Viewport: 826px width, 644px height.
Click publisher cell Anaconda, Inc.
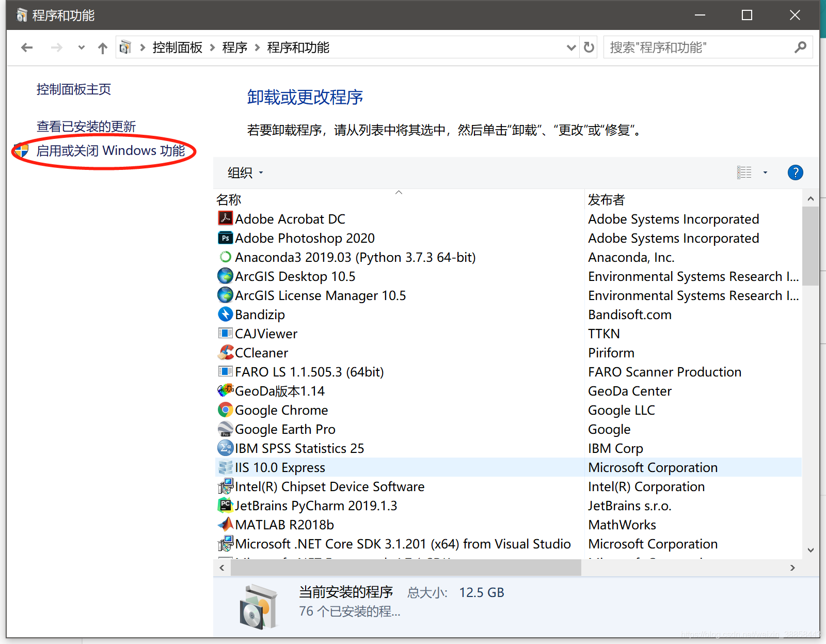coord(631,257)
